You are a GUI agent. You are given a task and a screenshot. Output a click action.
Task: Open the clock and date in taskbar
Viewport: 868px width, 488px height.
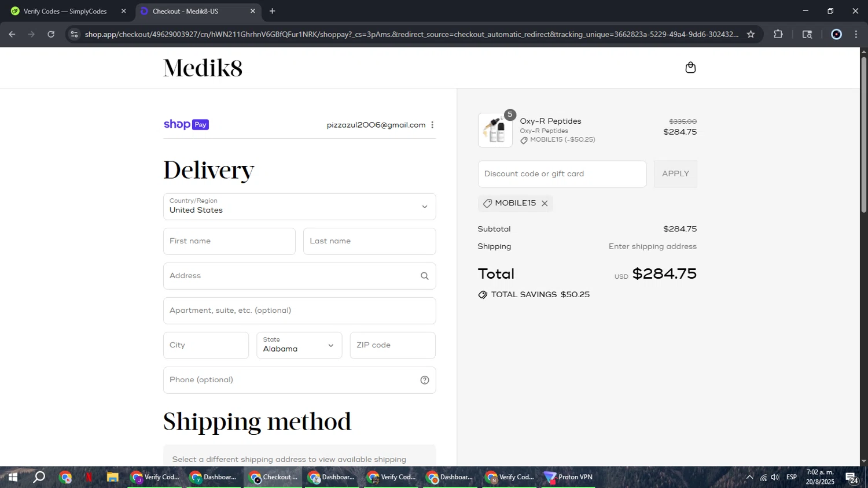pos(820,478)
